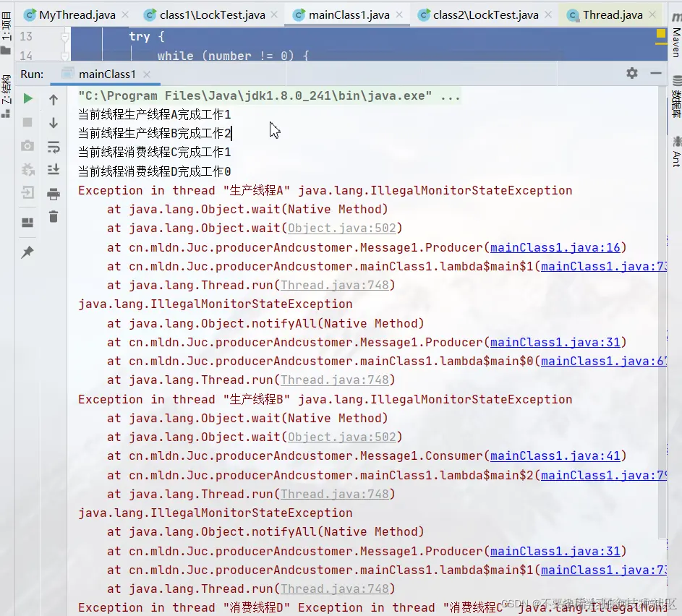Clear the console with the trash icon
The height and width of the screenshot is (616, 682).
[x=54, y=216]
